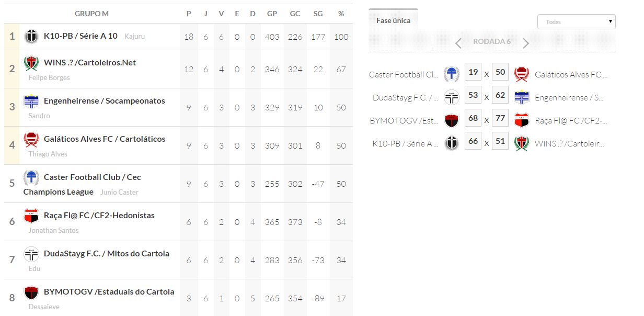Click Raça Fl@ FC crest in standings

pyautogui.click(x=31, y=216)
